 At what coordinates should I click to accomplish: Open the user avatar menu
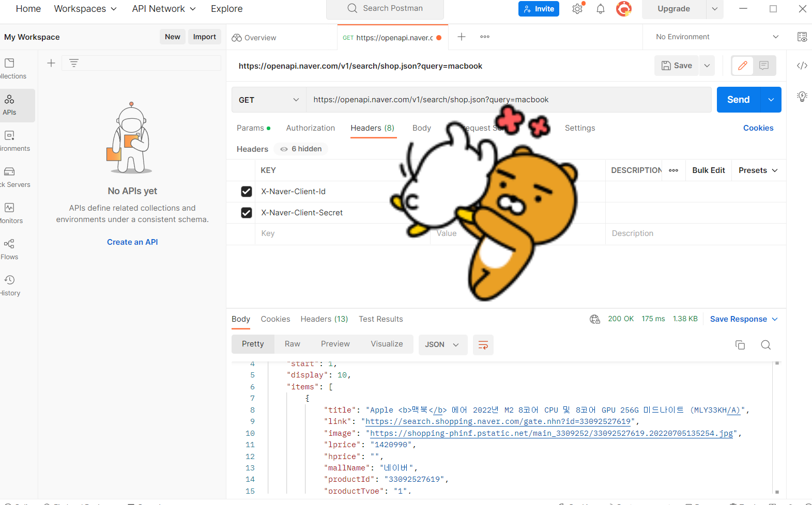(624, 9)
